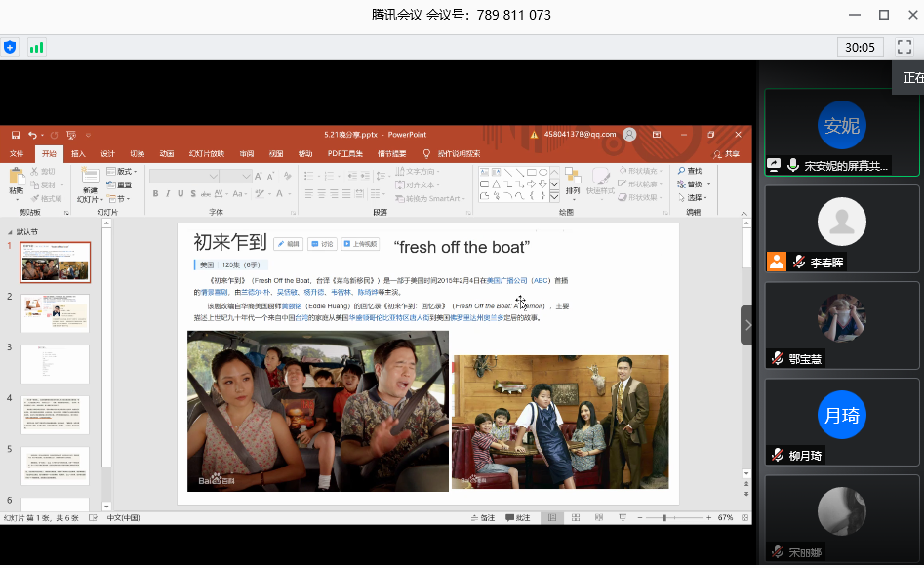Open the Select (选择) dropdown
The image size is (924, 568).
point(692,198)
